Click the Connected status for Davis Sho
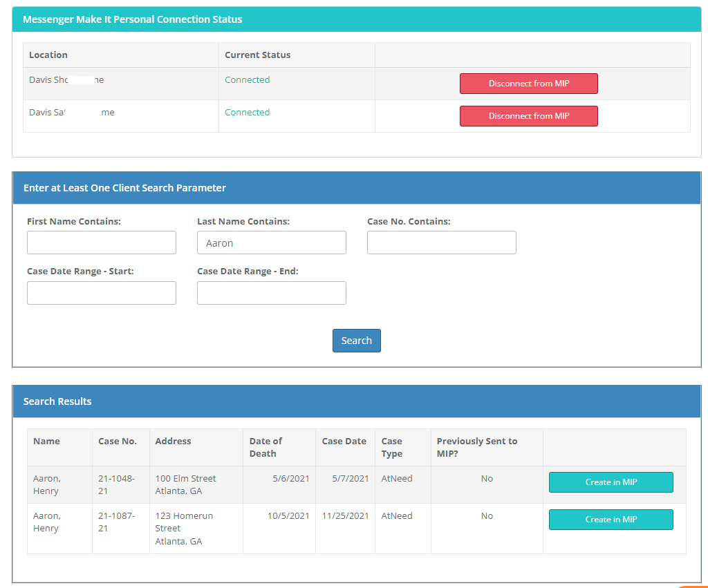 coord(248,80)
